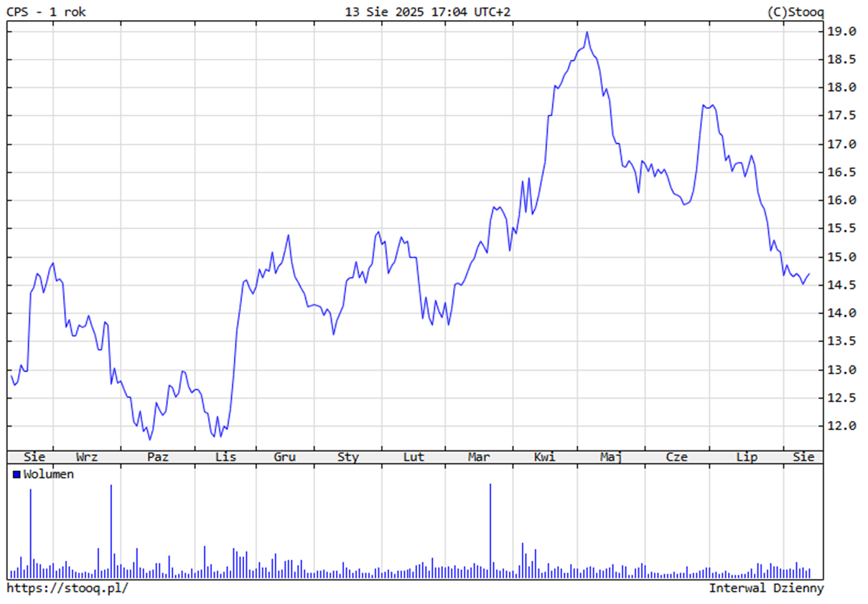
Task: Click the Interwal Dzienny label
Action: coord(766,588)
